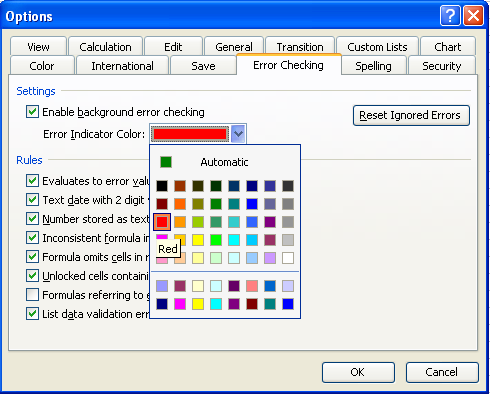Uncheck Formula omits cells in region
This screenshot has width=490, height=394.
click(x=32, y=257)
